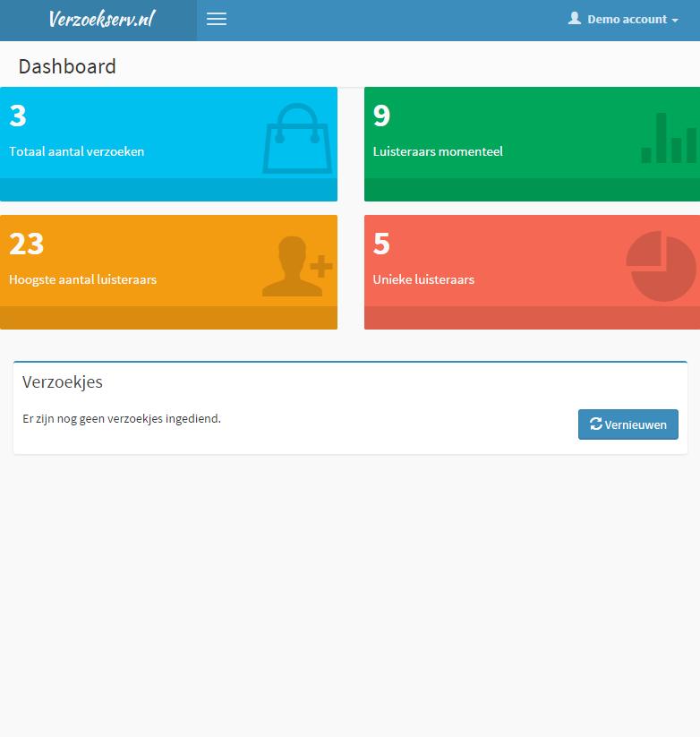Click the number 9 on the green card
This screenshot has height=737, width=700.
(x=381, y=116)
